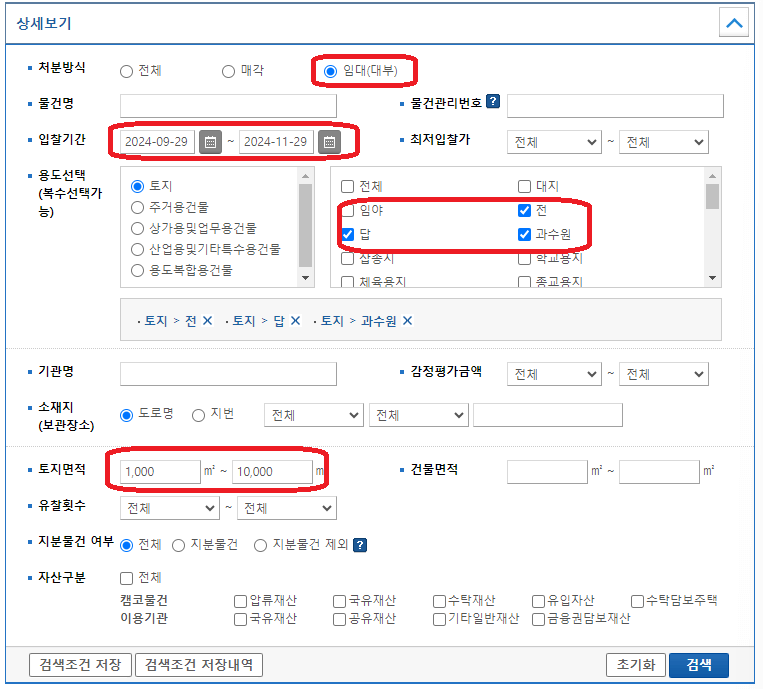Collapse the 상세보기 panel with chevron icon
The image size is (763, 689).
pyautogui.click(x=734, y=22)
